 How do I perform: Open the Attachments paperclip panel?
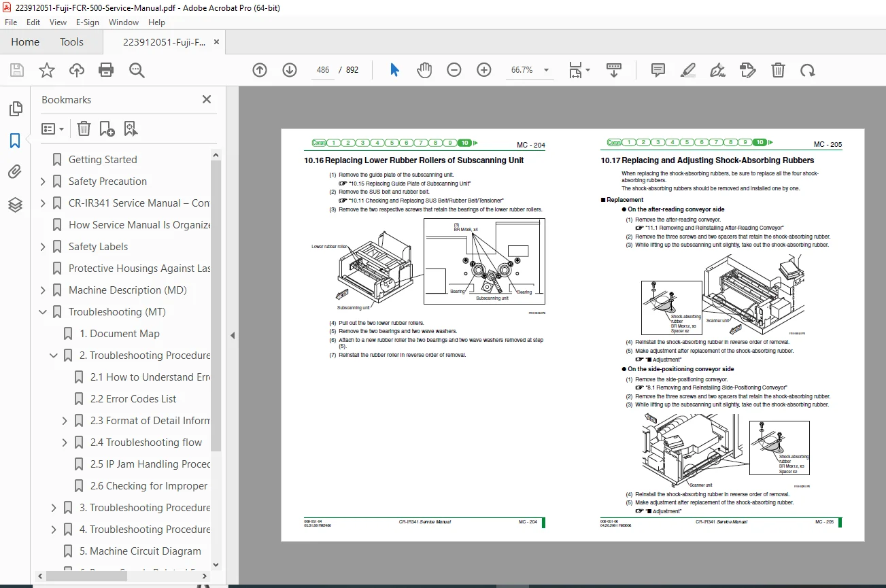click(x=15, y=172)
